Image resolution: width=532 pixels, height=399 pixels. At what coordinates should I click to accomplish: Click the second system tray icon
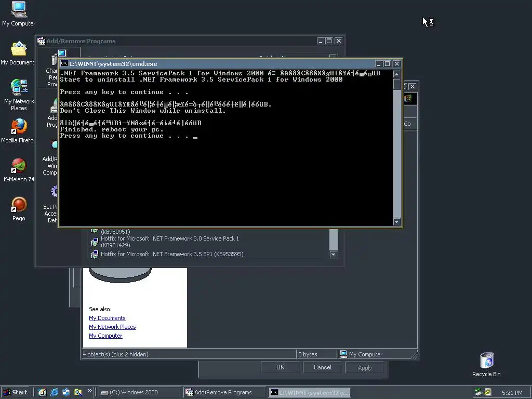[488, 392]
